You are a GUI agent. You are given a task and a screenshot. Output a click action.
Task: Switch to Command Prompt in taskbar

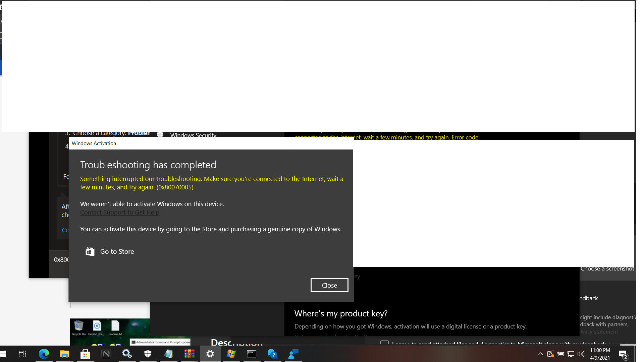click(x=252, y=354)
